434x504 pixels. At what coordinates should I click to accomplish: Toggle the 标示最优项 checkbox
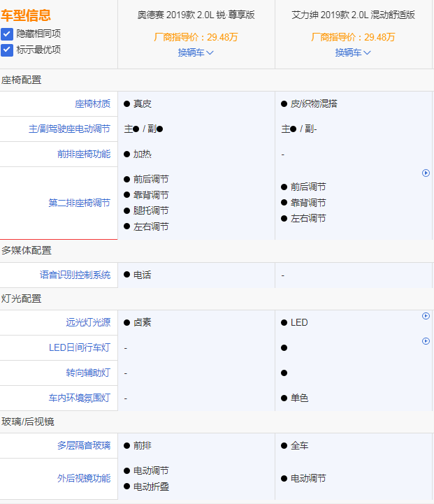[7, 50]
